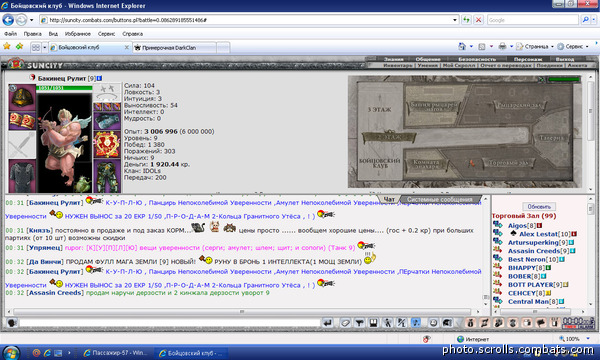Open the quick tabs dropdown arrow

coord(45,47)
